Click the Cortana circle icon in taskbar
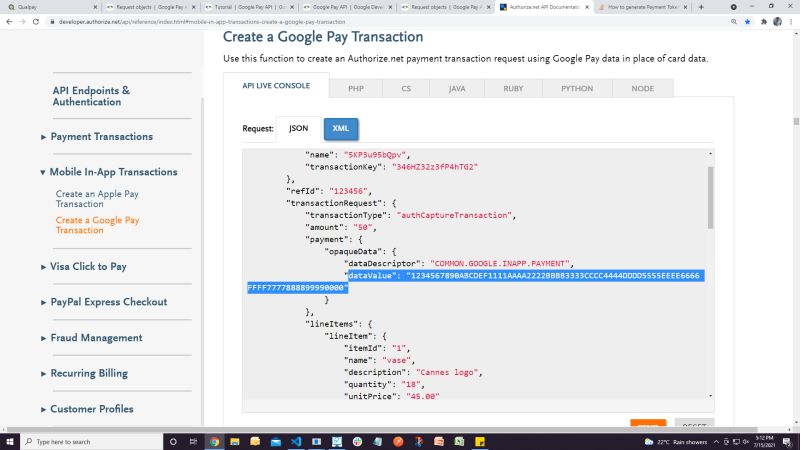 [173, 442]
